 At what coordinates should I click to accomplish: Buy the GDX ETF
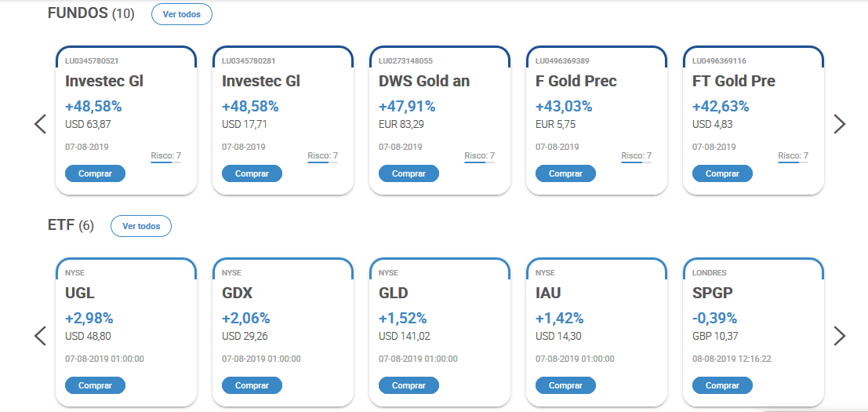[x=252, y=385]
